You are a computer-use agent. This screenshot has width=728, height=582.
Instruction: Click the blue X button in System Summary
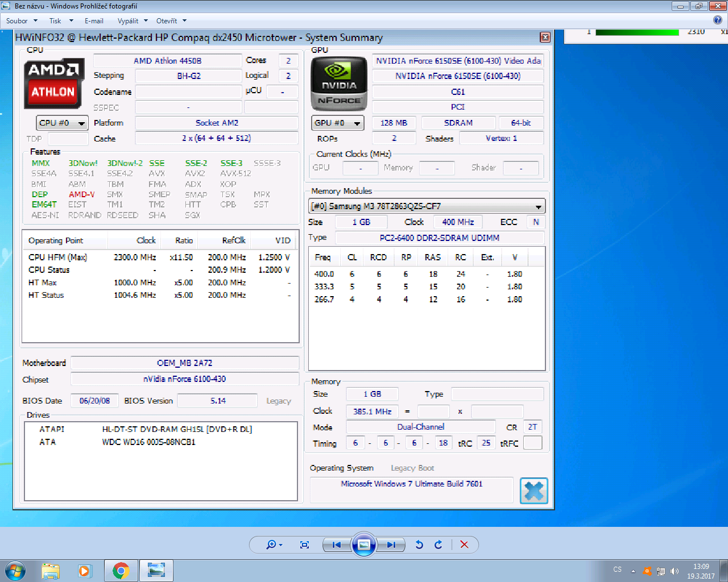[534, 491]
